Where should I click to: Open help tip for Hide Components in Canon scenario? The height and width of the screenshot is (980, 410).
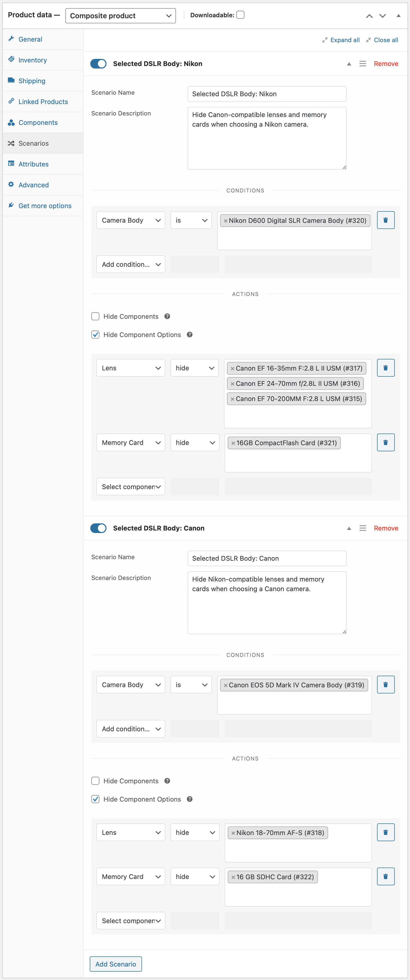click(x=167, y=781)
